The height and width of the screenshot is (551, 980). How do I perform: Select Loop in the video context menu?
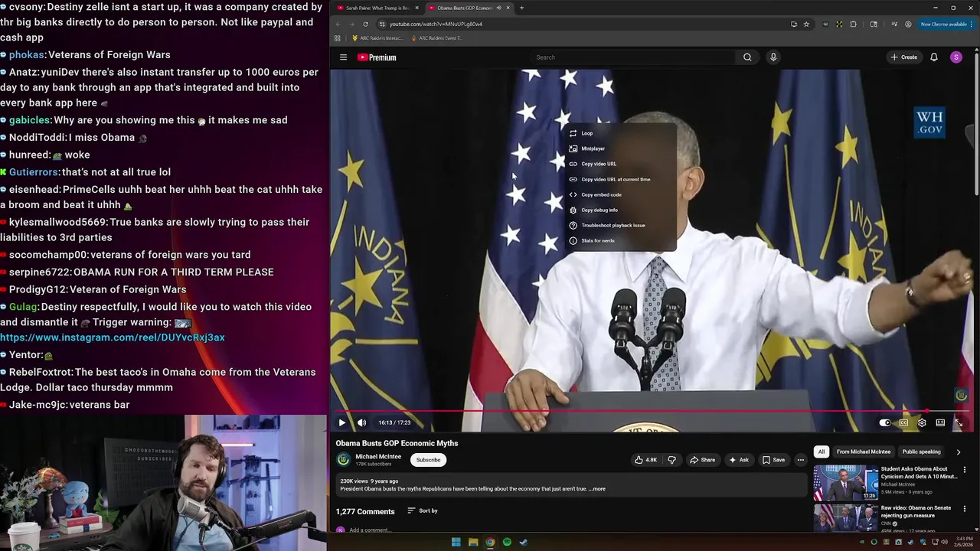[622, 133]
